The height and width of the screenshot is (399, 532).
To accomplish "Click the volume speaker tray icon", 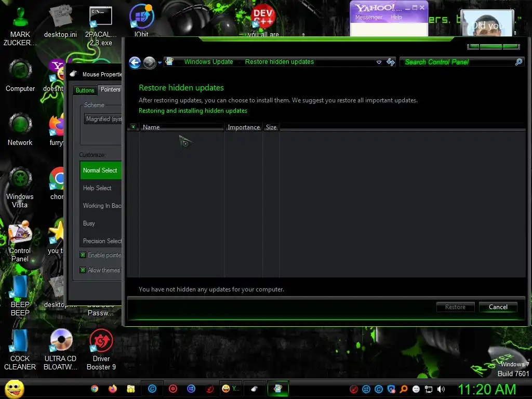I will (441, 389).
